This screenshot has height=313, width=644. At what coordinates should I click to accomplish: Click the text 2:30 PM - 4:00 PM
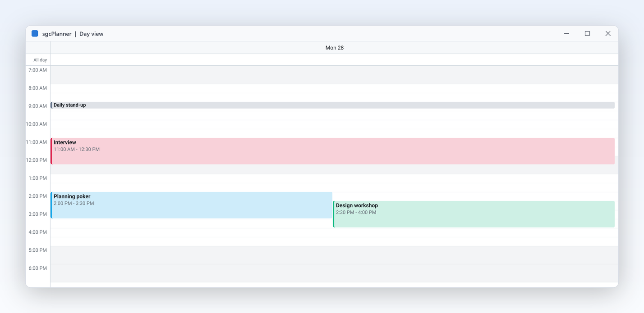pyautogui.click(x=356, y=213)
